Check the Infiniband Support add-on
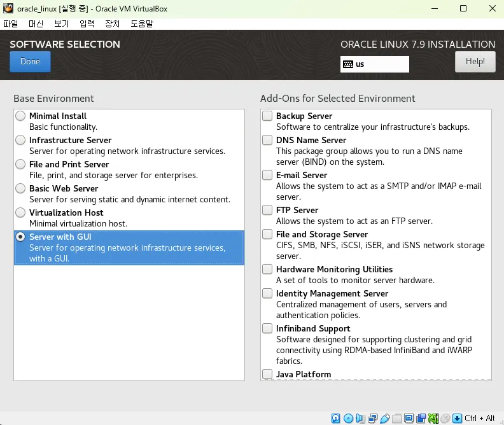The height and width of the screenshot is (425, 504). (267, 329)
